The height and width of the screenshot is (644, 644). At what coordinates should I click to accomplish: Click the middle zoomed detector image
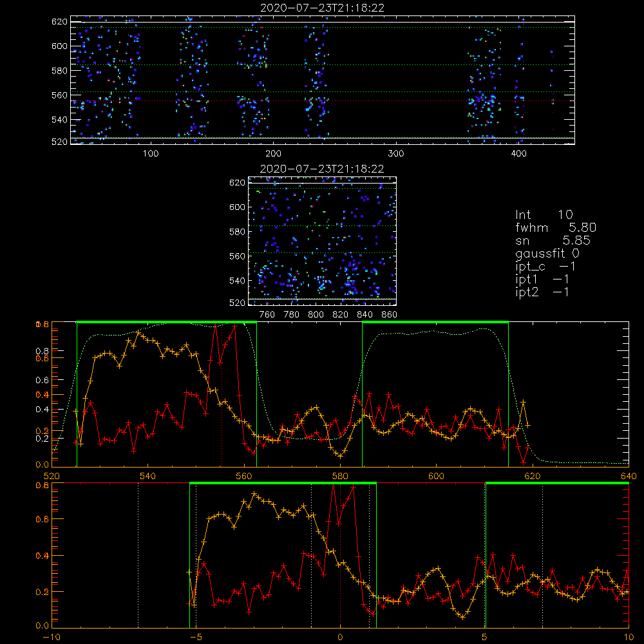click(x=323, y=241)
